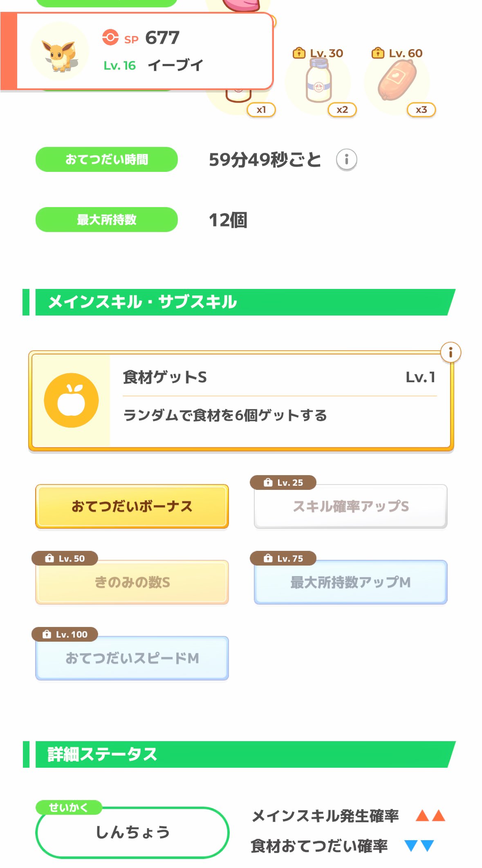Tap the Lv. 25 lock badge
This screenshot has height=868, width=482.
coord(283,482)
